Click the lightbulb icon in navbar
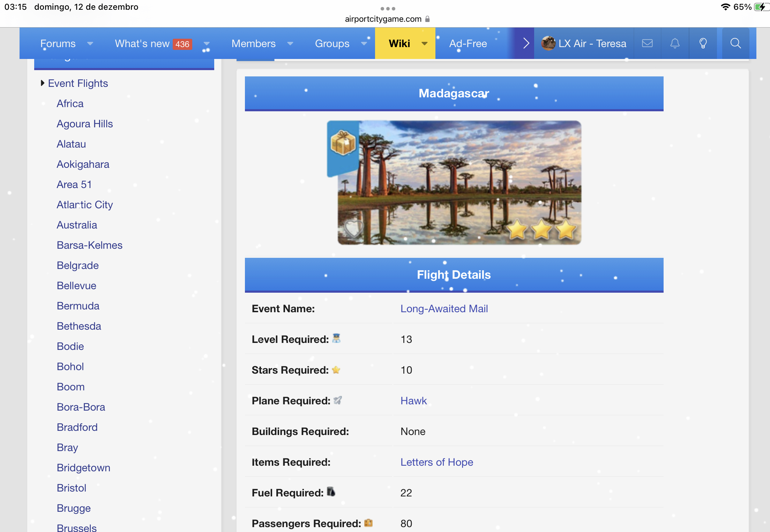This screenshot has height=532, width=770. [x=703, y=43]
